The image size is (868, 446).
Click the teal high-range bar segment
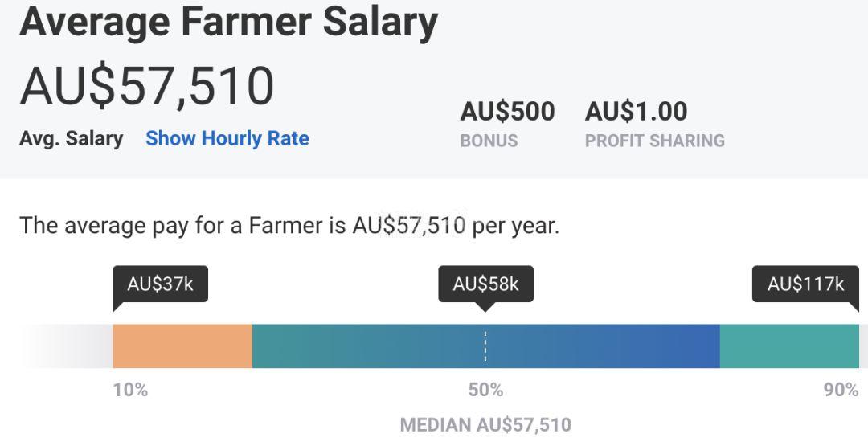click(x=789, y=346)
